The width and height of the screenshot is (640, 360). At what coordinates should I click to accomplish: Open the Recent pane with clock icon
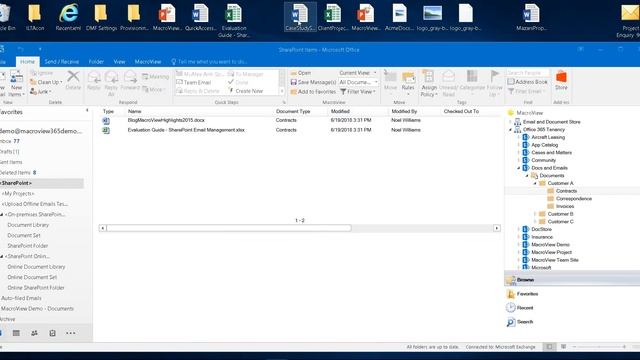point(520,308)
